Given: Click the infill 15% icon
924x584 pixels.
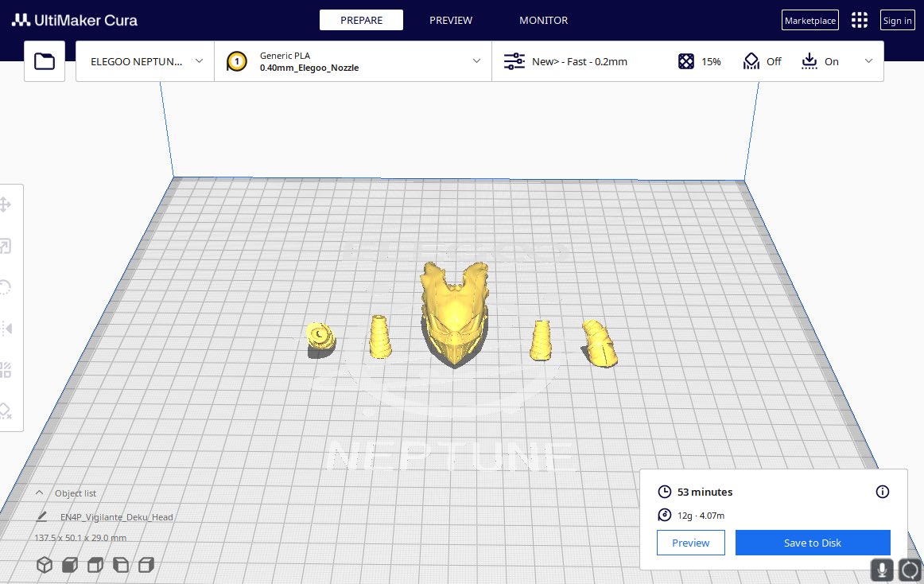Looking at the screenshot, I should tap(686, 61).
